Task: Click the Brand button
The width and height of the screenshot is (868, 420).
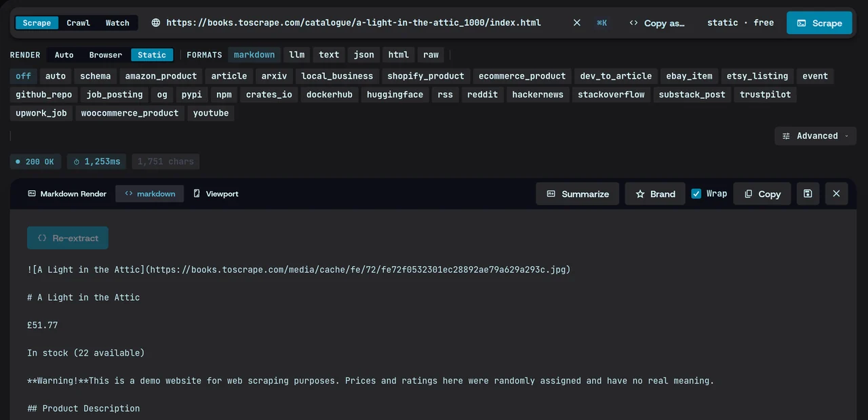Action: click(655, 194)
